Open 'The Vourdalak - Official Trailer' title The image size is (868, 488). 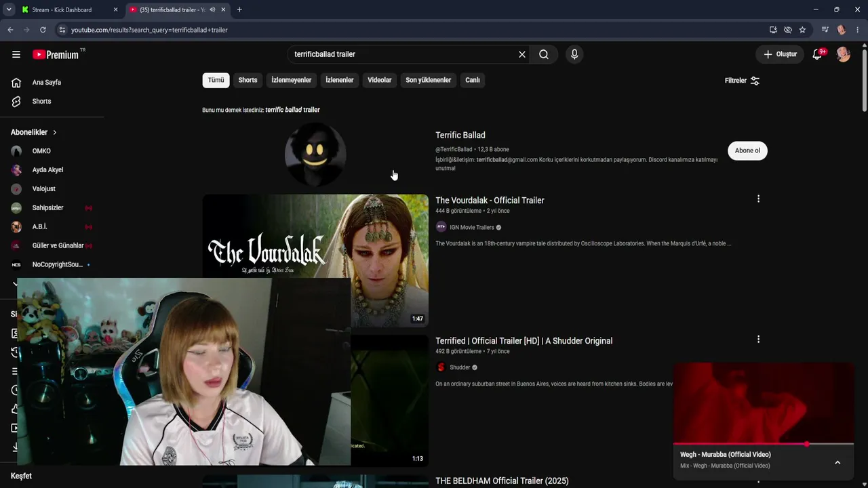(x=490, y=200)
